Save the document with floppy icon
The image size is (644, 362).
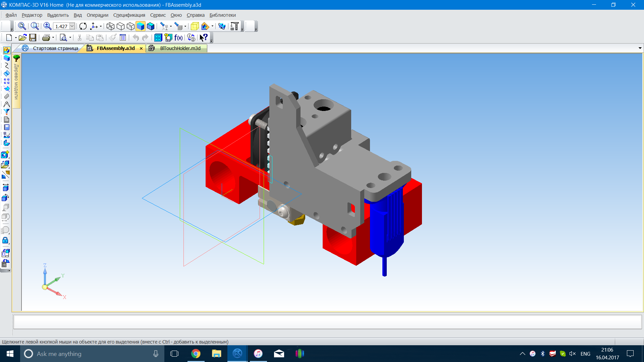(x=33, y=38)
